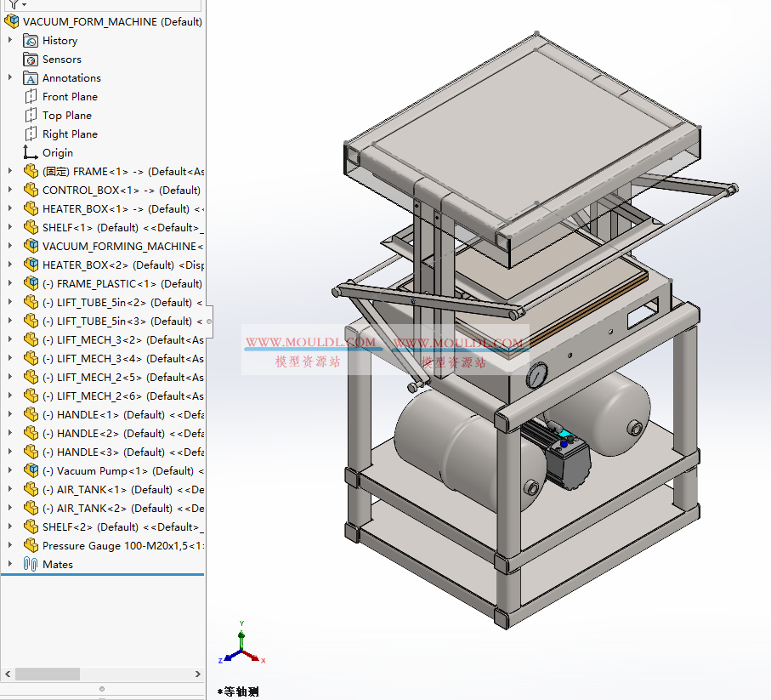Screen dimensions: 771x700
Task: Select the Front Plane item
Action: (70, 97)
